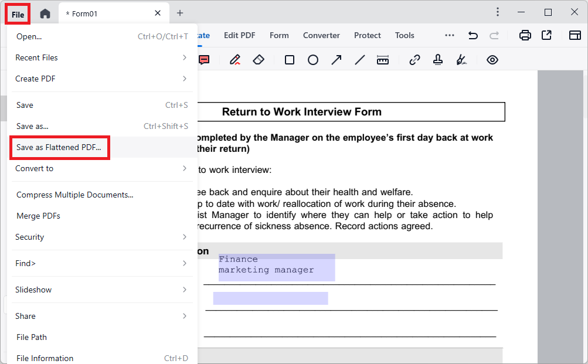The image size is (588, 364).
Task: Click Merge PDFs menu entry
Action: (x=39, y=216)
